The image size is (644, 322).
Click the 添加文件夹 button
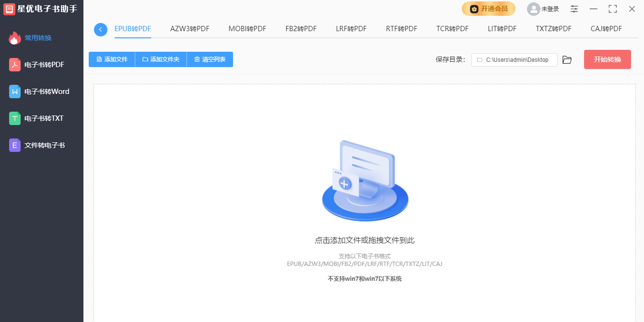tap(161, 59)
